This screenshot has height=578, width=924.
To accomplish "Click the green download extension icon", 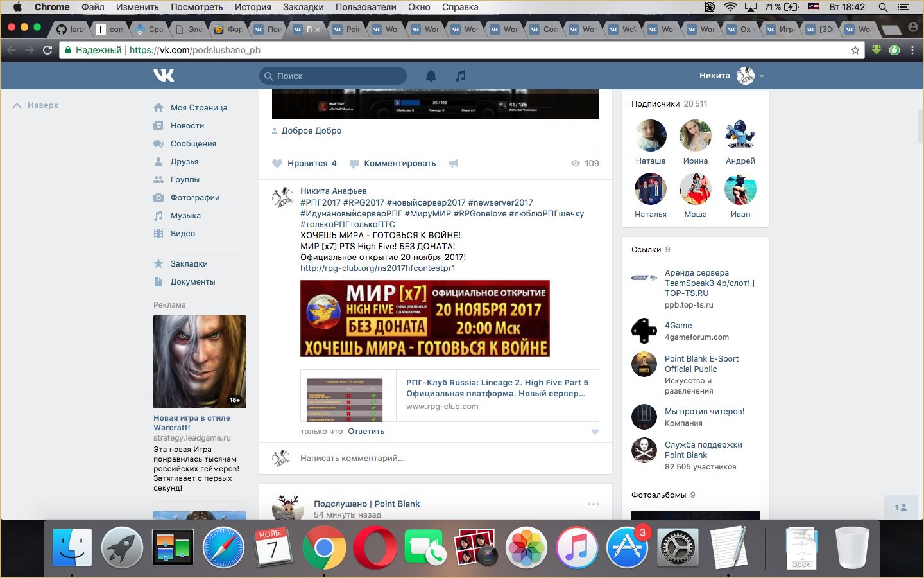I will 877,50.
